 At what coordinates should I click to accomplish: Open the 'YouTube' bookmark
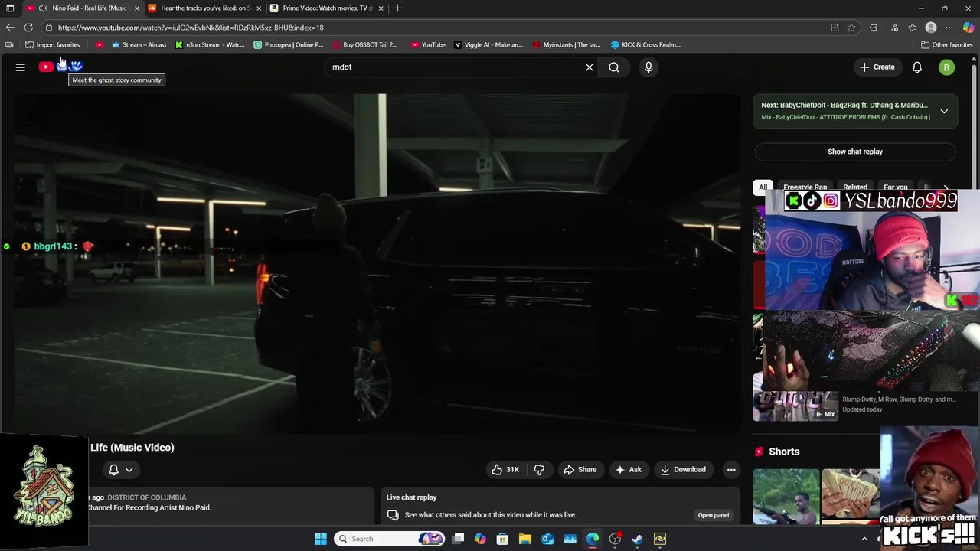[428, 44]
